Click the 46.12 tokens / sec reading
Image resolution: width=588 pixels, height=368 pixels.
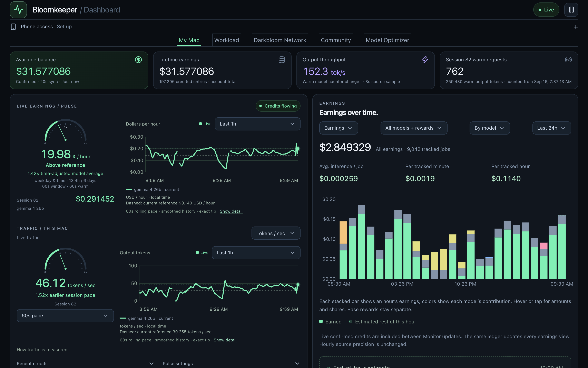click(65, 283)
